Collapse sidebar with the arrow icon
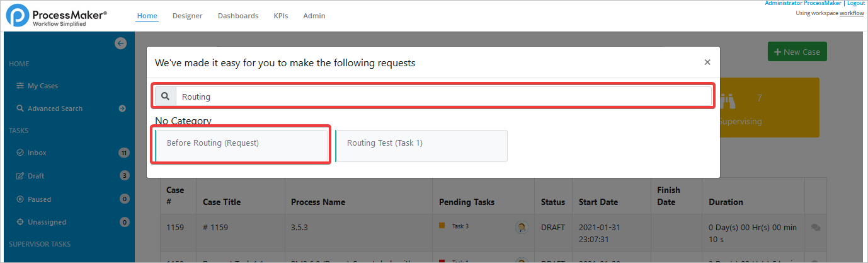 coord(121,44)
